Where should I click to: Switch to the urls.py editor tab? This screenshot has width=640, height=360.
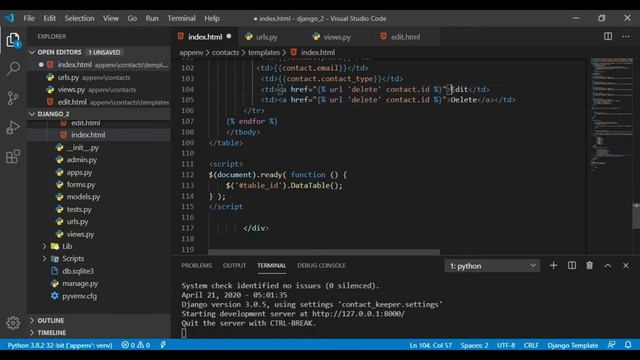pyautogui.click(x=271, y=37)
